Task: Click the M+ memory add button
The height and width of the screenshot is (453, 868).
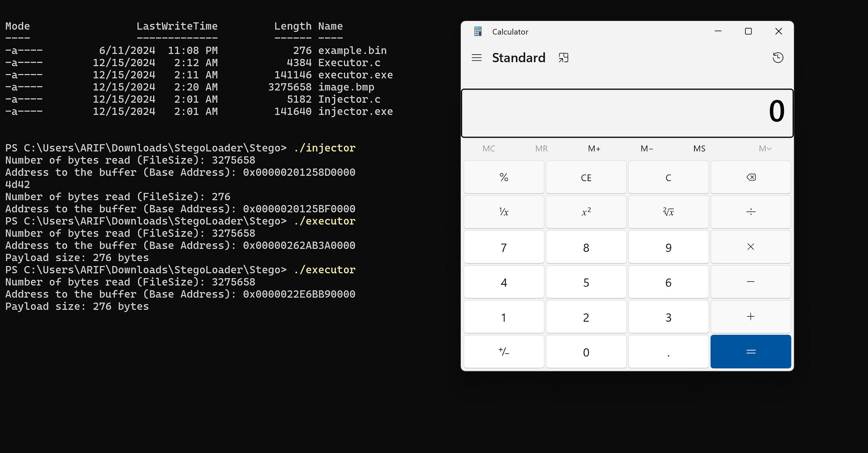Action: [594, 149]
